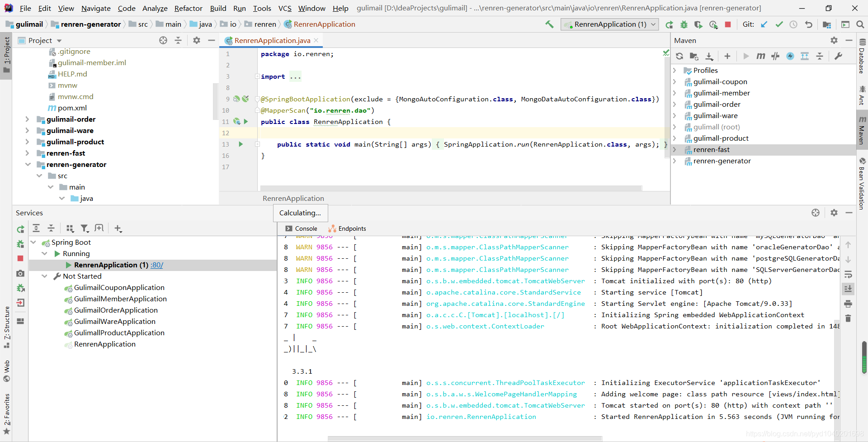Select the RenrenApplication.java editor tab
The width and height of the screenshot is (868, 442).
(x=272, y=40)
